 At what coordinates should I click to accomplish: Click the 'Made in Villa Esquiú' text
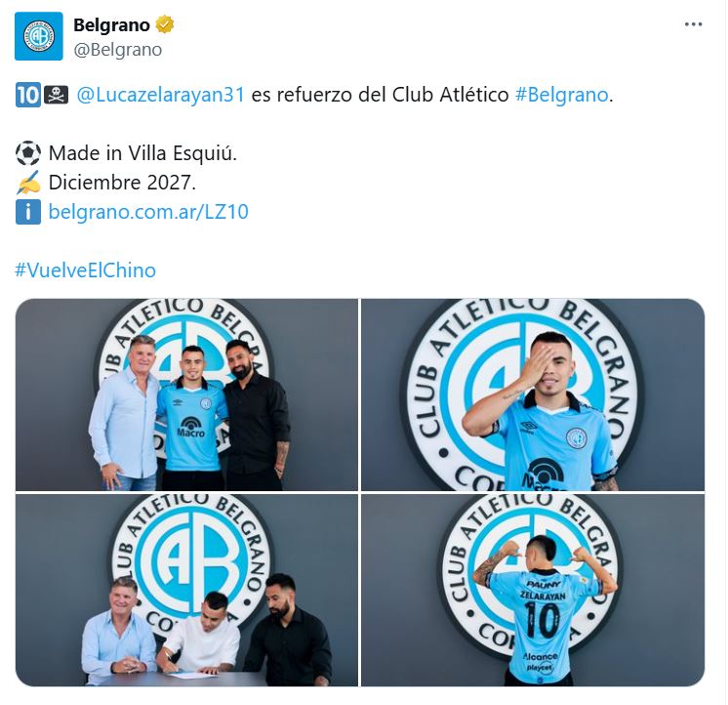[x=142, y=153]
